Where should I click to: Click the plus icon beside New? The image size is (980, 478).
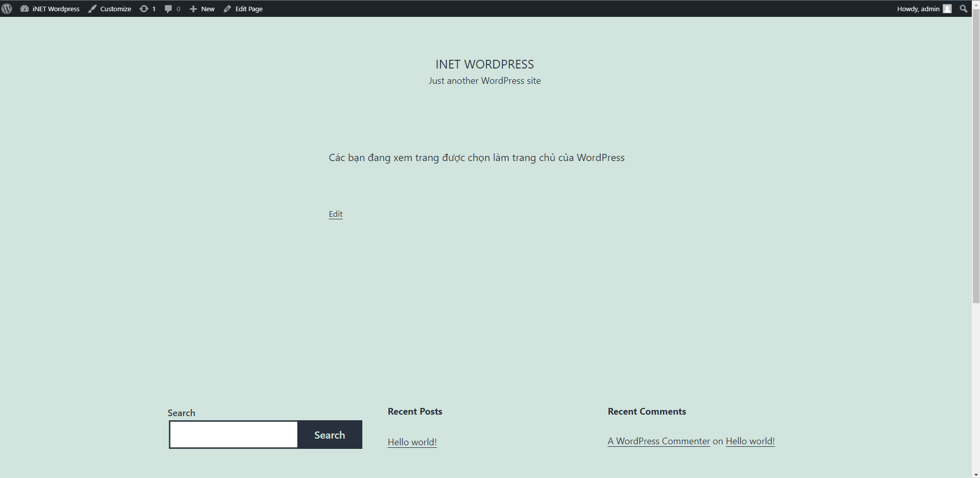pos(193,9)
